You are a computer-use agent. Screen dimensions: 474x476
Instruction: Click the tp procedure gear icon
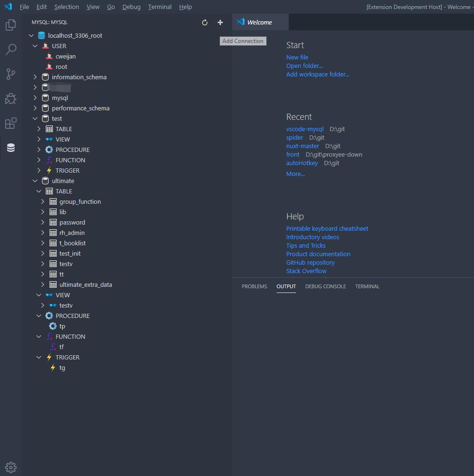coord(53,326)
